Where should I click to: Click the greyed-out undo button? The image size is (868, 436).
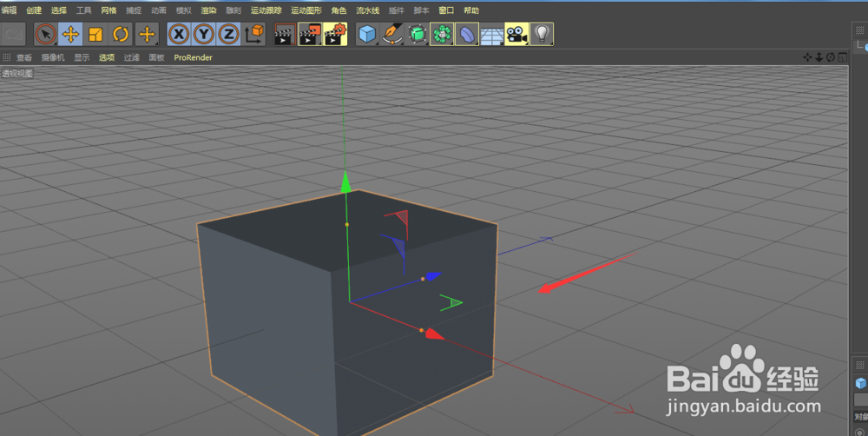tap(13, 35)
